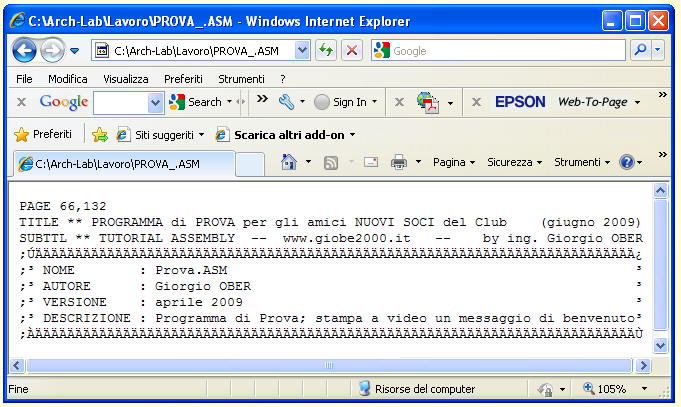Click vertical scrollbar down arrow
This screenshot has width=681, height=407.
pyautogui.click(x=660, y=346)
